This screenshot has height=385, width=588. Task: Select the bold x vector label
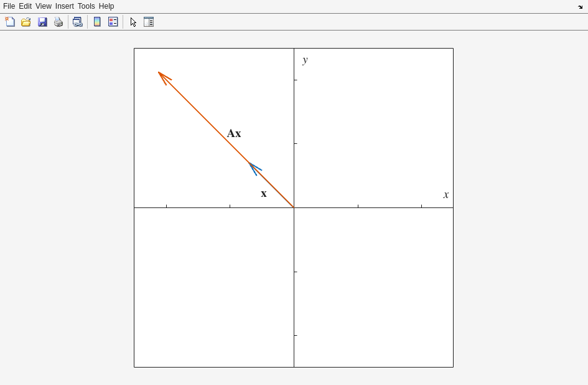(264, 194)
